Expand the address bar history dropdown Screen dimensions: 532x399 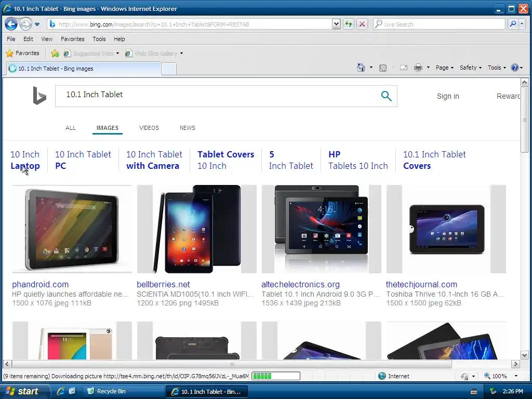point(336,24)
